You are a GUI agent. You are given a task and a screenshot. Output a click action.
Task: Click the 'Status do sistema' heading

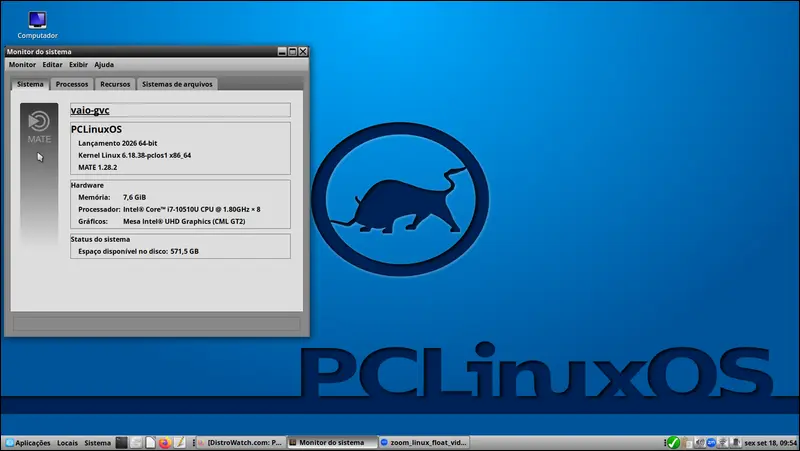[101, 239]
